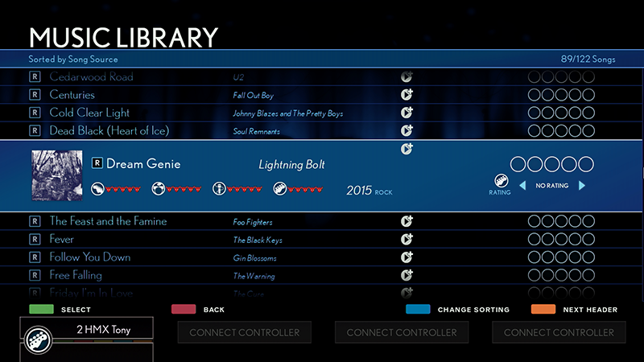The width and height of the screenshot is (644, 362).
Task: Increase rating with the right arrow
Action: (582, 186)
